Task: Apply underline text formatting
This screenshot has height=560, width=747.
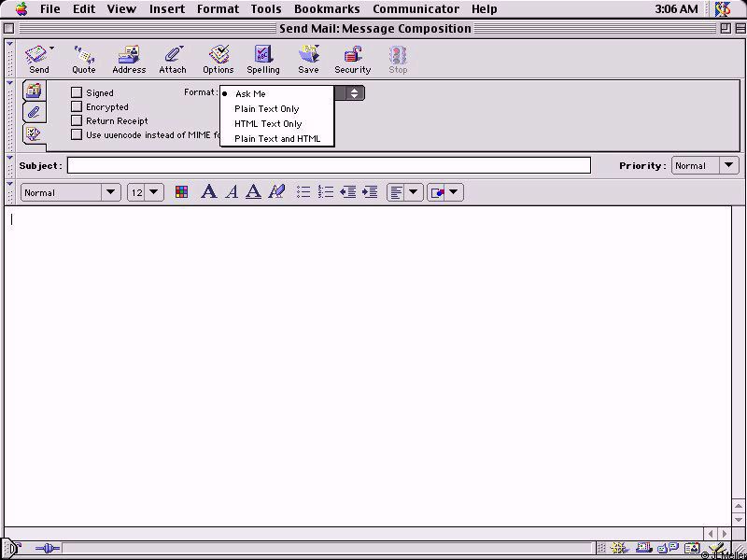Action: click(x=253, y=192)
